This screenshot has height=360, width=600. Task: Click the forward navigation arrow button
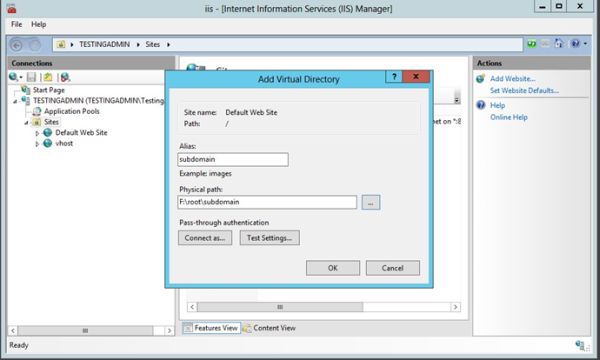point(34,45)
